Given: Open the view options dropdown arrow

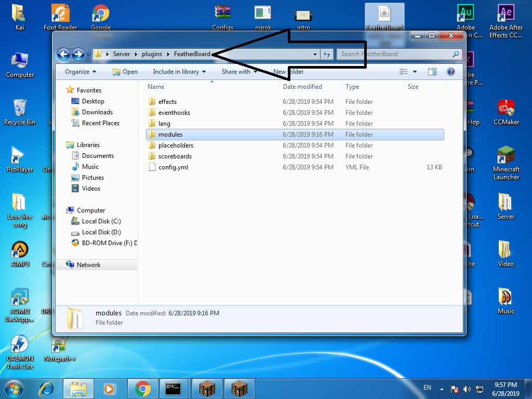Looking at the screenshot, I should 415,72.
